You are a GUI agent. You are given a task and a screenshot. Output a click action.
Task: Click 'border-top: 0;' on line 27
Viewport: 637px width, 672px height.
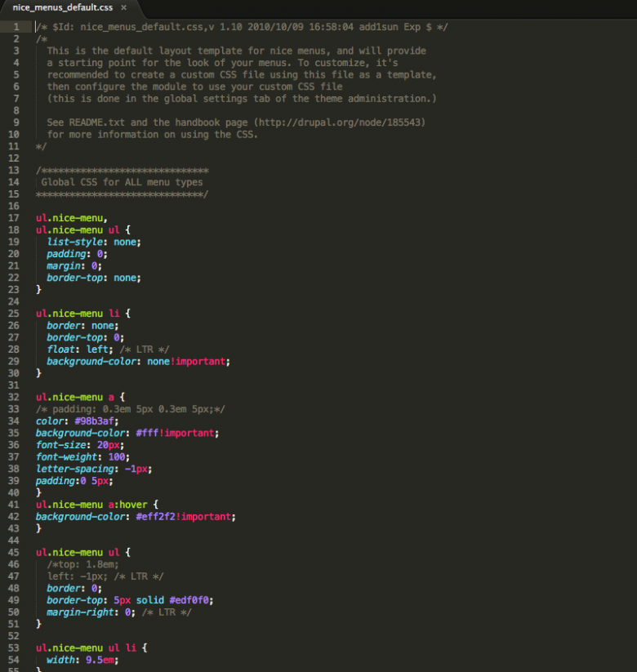click(85, 338)
